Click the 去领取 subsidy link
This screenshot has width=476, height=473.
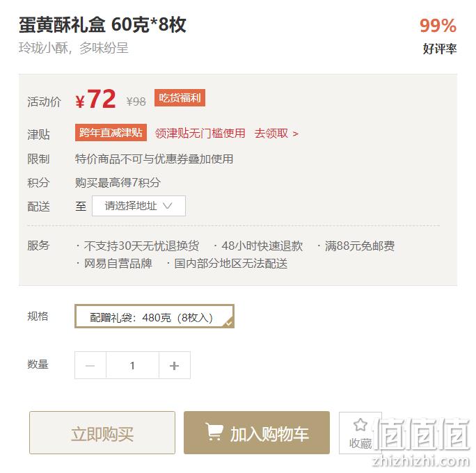pos(271,133)
